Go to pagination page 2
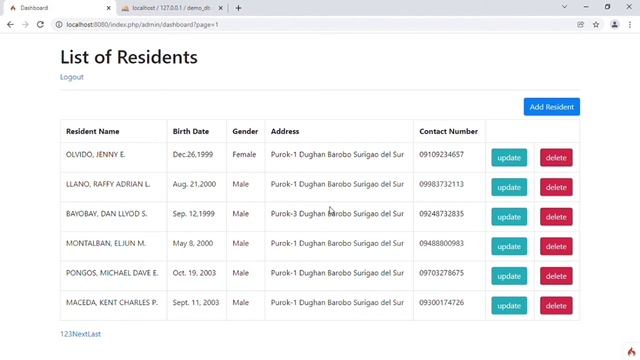This screenshot has height=360, width=640. [66, 334]
